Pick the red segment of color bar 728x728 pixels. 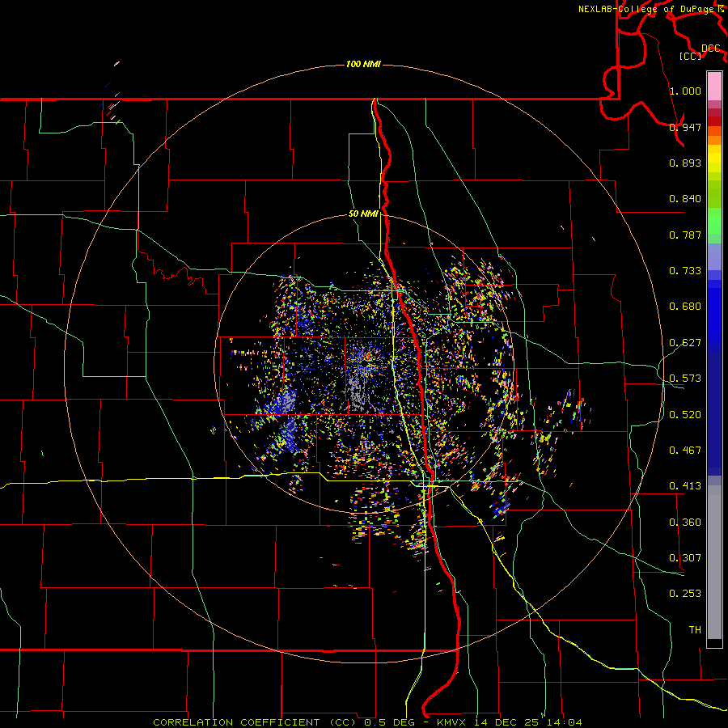point(714,121)
